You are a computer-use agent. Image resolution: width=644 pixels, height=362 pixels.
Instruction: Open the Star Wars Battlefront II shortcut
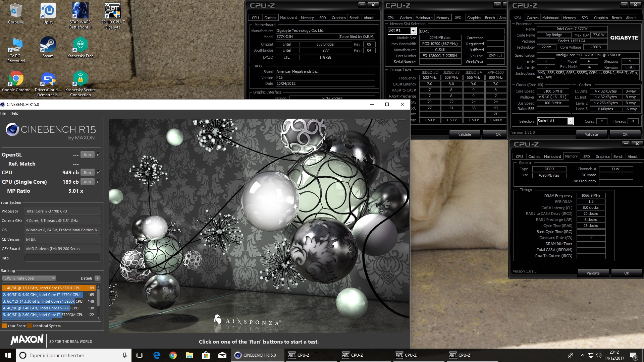[80, 16]
